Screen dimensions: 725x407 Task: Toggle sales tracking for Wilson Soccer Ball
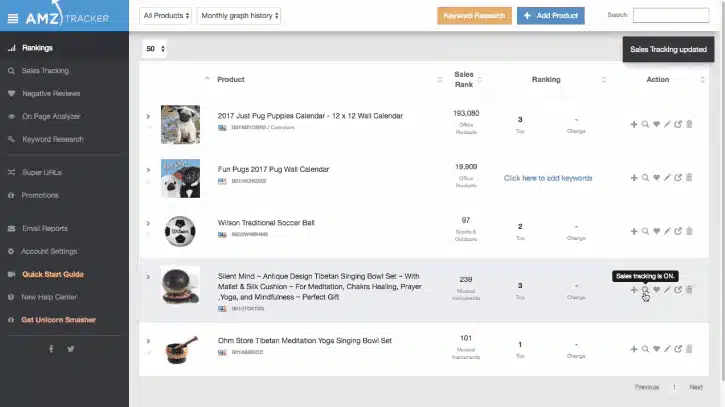click(x=645, y=231)
